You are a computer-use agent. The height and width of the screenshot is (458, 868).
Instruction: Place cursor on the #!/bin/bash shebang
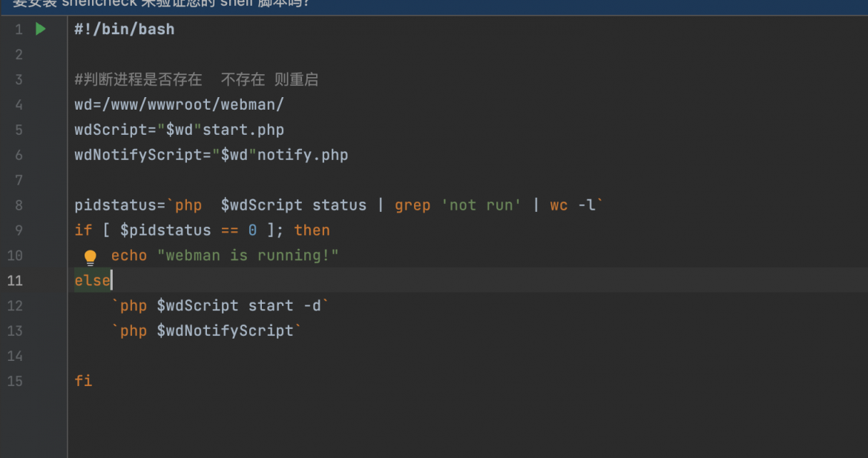point(125,30)
